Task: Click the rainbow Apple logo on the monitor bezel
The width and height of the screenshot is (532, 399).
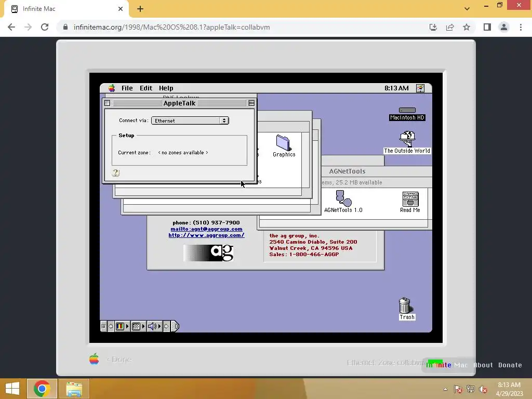Action: [94, 359]
